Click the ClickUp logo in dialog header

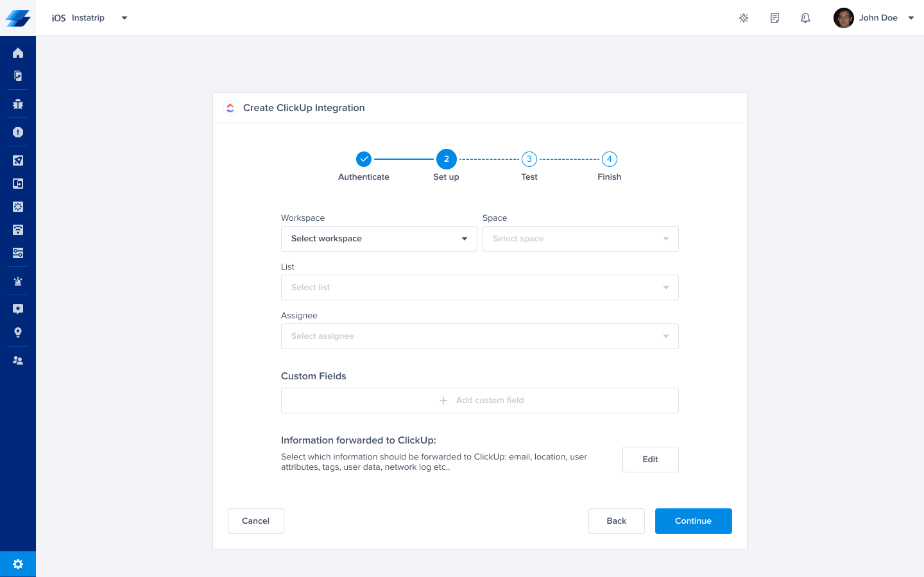(230, 108)
